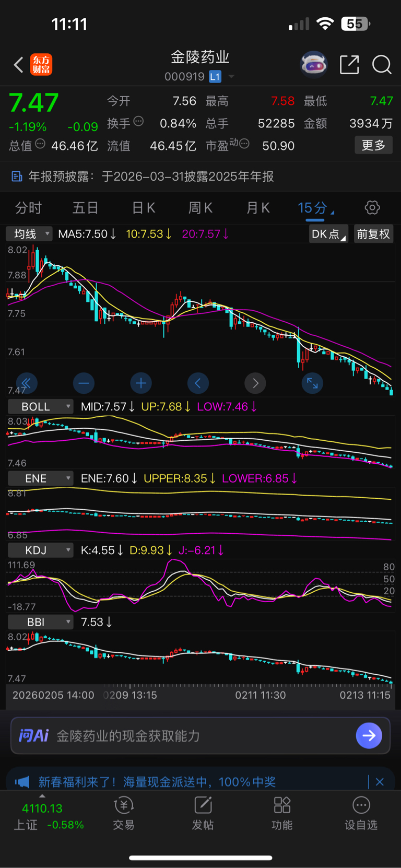Tap the UPPER:8.35 ENE value
This screenshot has width=401, height=868.
(x=180, y=478)
